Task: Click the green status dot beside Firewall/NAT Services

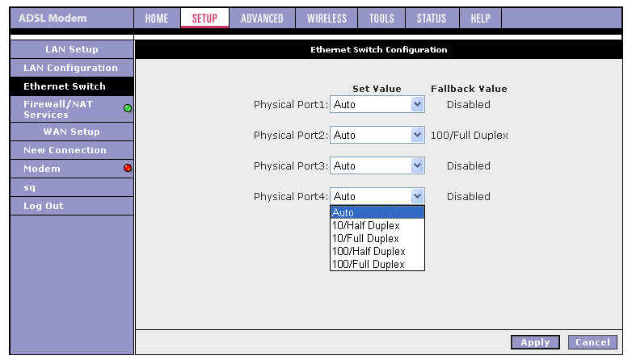Action: point(128,108)
